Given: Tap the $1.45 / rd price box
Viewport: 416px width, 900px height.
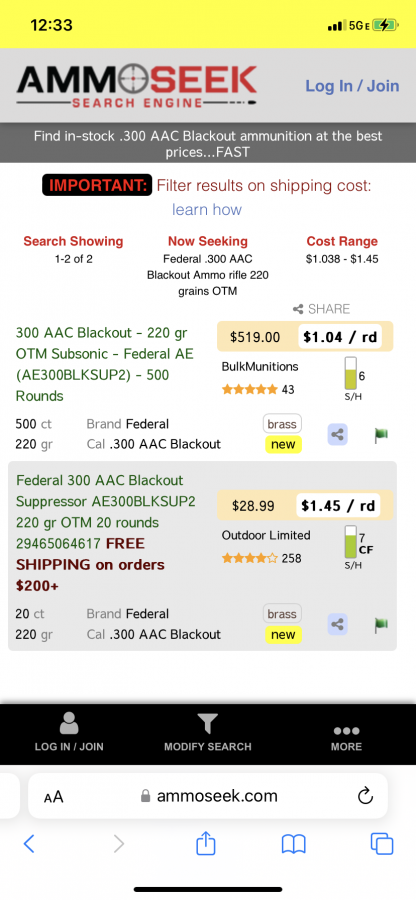Looking at the screenshot, I should [339, 505].
